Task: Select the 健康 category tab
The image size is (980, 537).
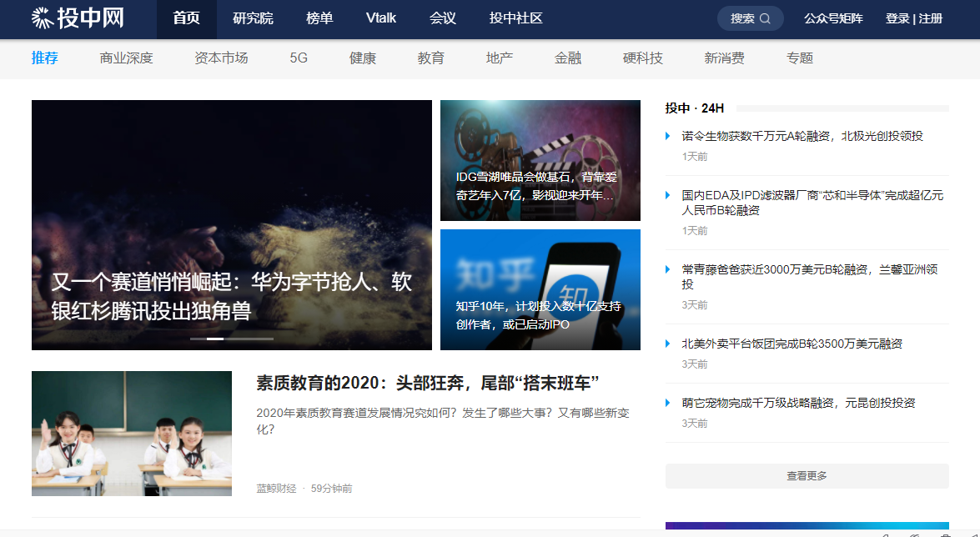Action: 363,58
